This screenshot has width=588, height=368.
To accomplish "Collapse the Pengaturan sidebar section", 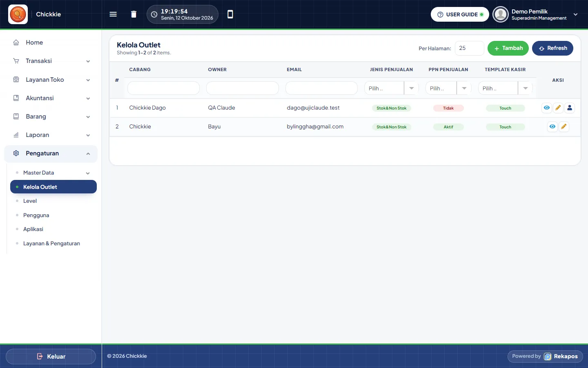I will tap(51, 153).
